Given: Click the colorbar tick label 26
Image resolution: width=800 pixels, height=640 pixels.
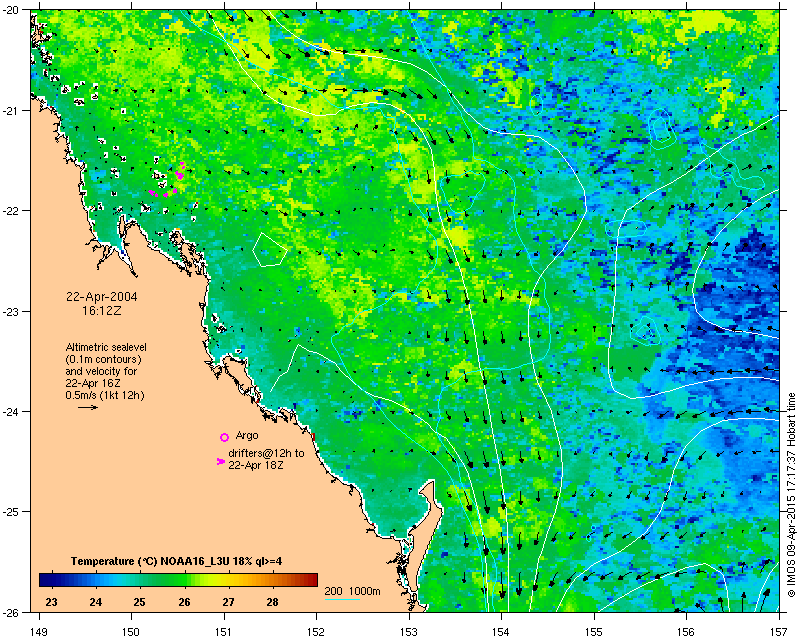Looking at the screenshot, I should click(x=184, y=602).
